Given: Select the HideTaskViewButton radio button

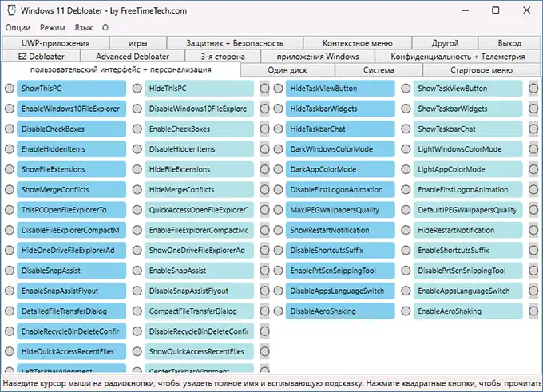Looking at the screenshot, I should (278, 89).
